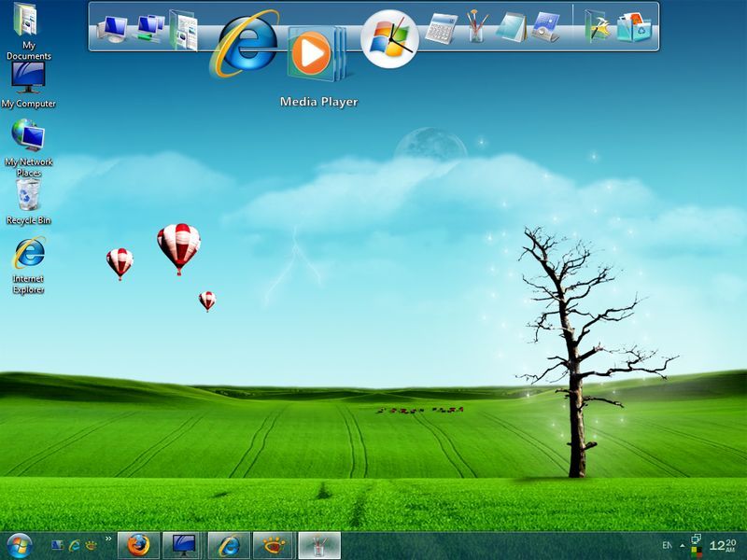Viewport: 747px width, 560px height.
Task: Open My Documents desktop icon
Action: click(27, 30)
